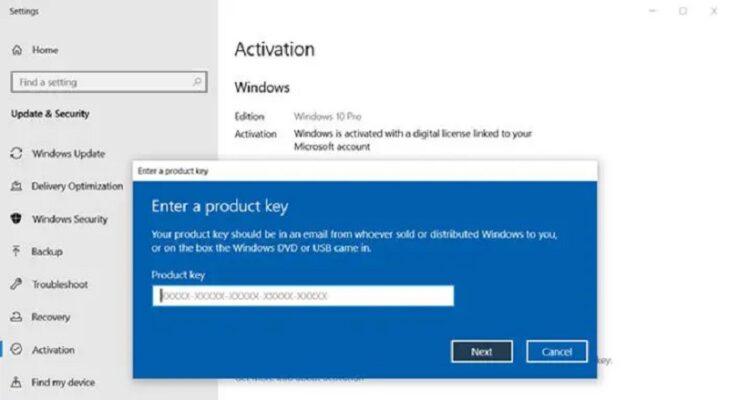The height and width of the screenshot is (400, 729).
Task: Select the Recovery icon in sidebar
Action: click(17, 317)
